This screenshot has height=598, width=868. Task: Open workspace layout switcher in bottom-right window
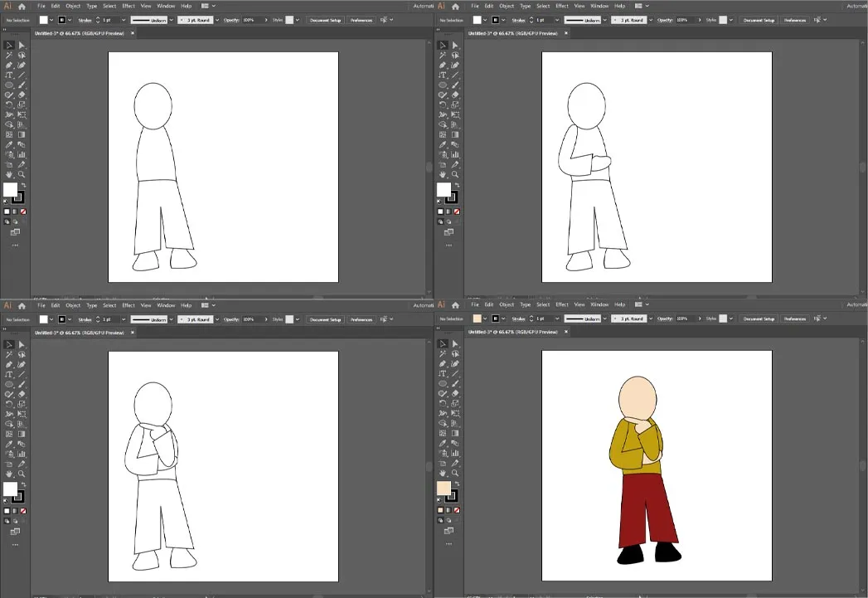[641, 304]
